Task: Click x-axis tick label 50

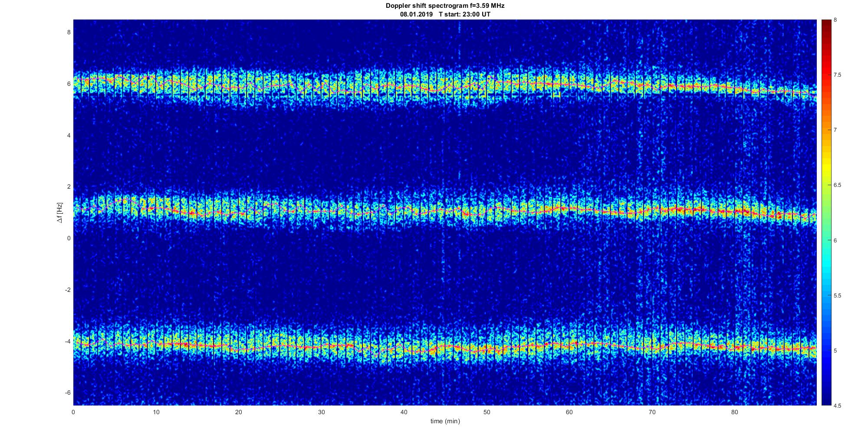Action: [487, 412]
